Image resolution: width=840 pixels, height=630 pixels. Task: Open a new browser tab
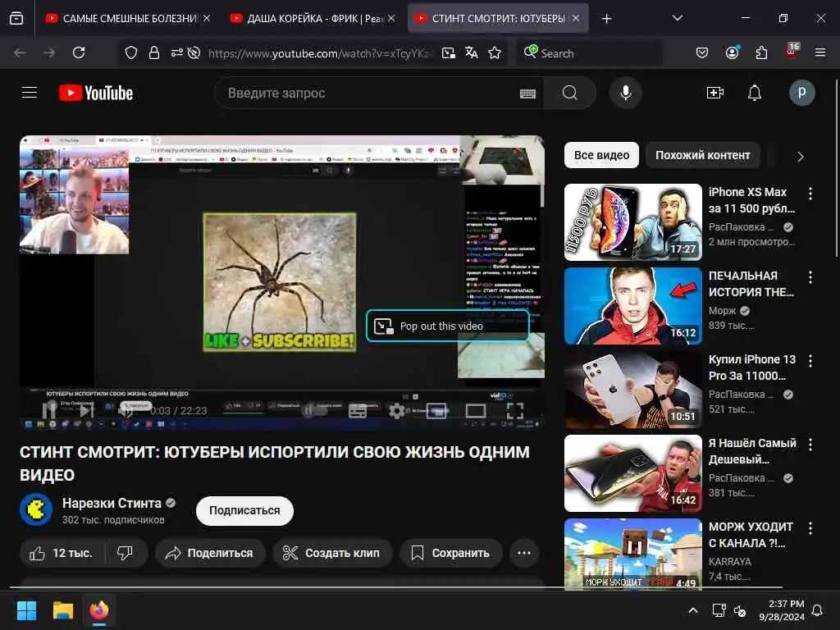click(606, 19)
